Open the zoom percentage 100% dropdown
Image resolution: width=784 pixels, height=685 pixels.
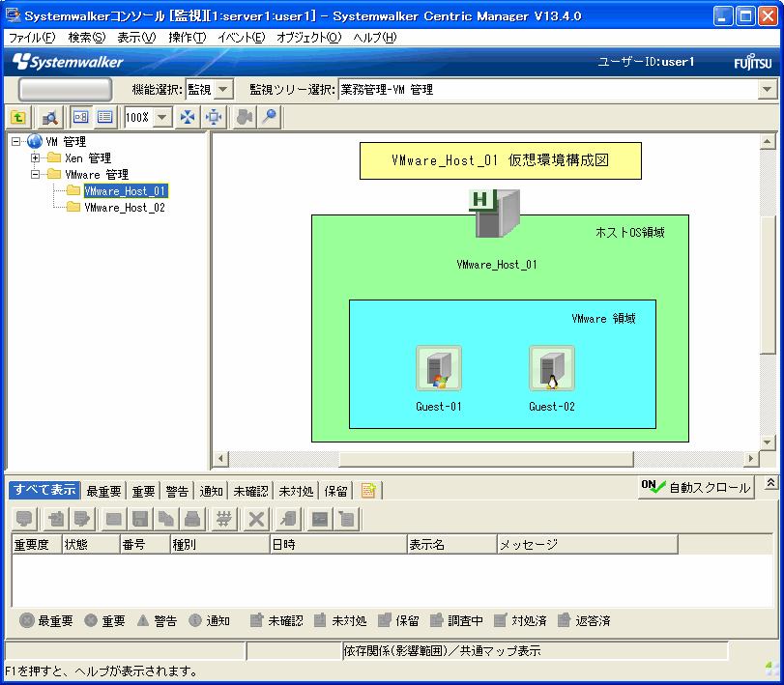(x=161, y=117)
